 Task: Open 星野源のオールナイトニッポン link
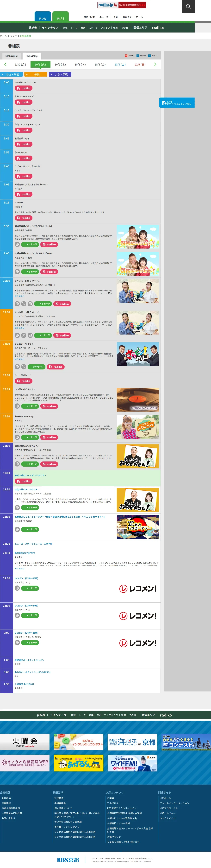click(29, 660)
